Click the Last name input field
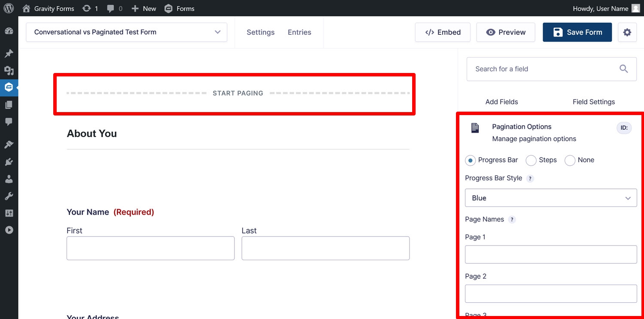The image size is (644, 319). (325, 248)
